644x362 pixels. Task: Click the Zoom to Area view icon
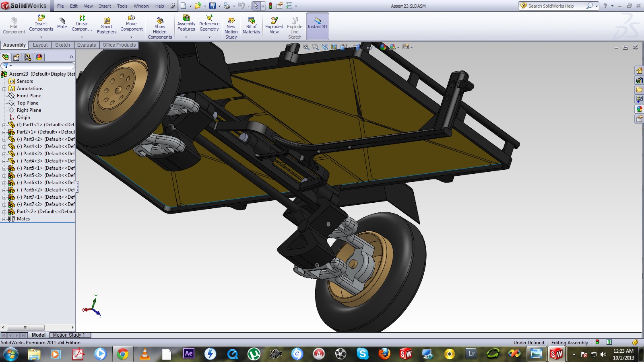pyautogui.click(x=316, y=47)
